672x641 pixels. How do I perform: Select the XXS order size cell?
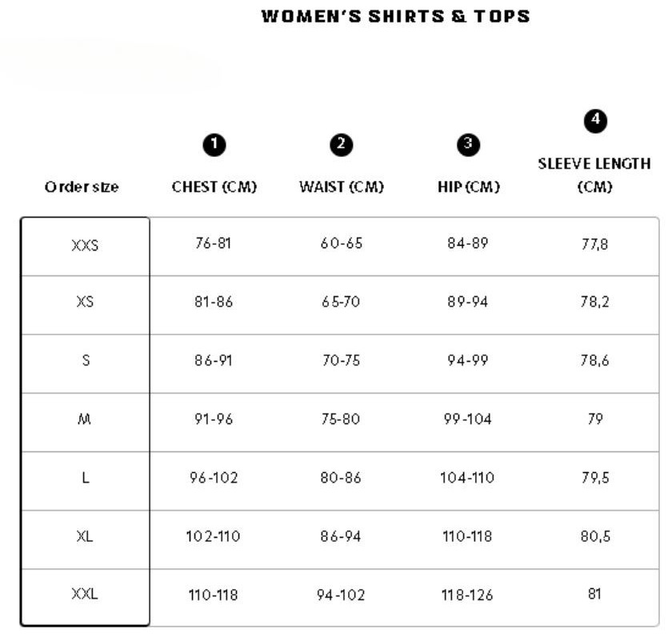(86, 246)
